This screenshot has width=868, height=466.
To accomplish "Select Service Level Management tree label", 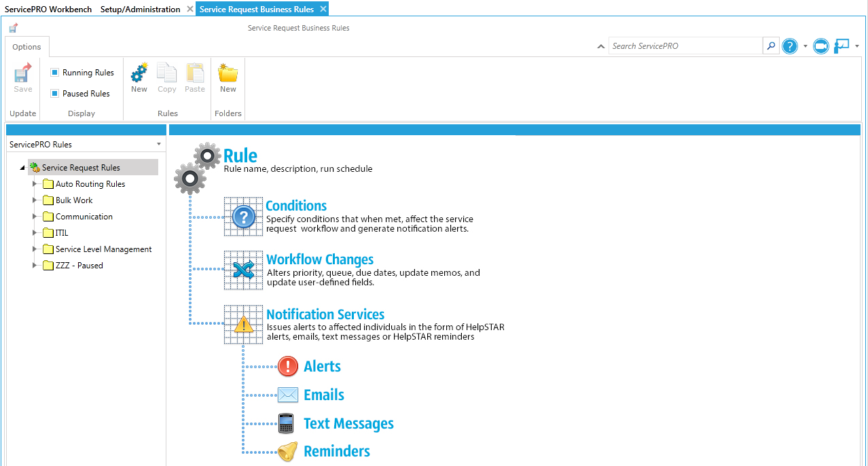I will [104, 249].
